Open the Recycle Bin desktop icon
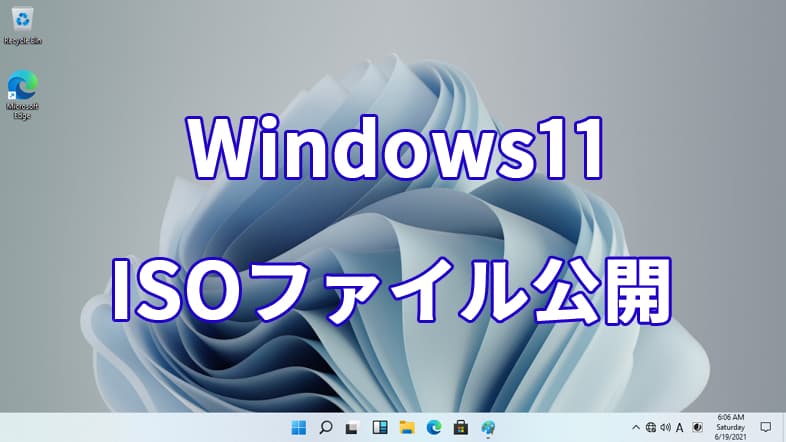The height and width of the screenshot is (442, 786). pos(23,27)
